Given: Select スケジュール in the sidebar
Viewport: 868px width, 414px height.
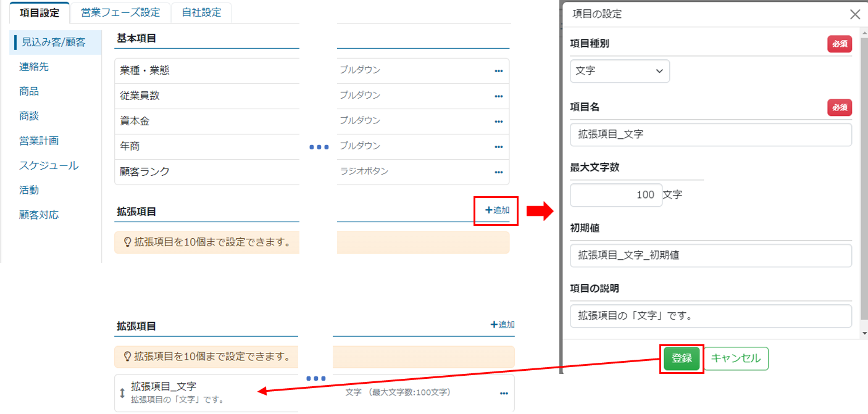Looking at the screenshot, I should tap(49, 165).
